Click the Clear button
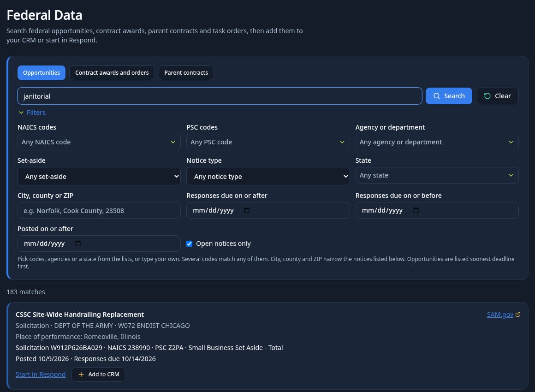Image resolution: width=535 pixels, height=392 pixels. coord(497,96)
